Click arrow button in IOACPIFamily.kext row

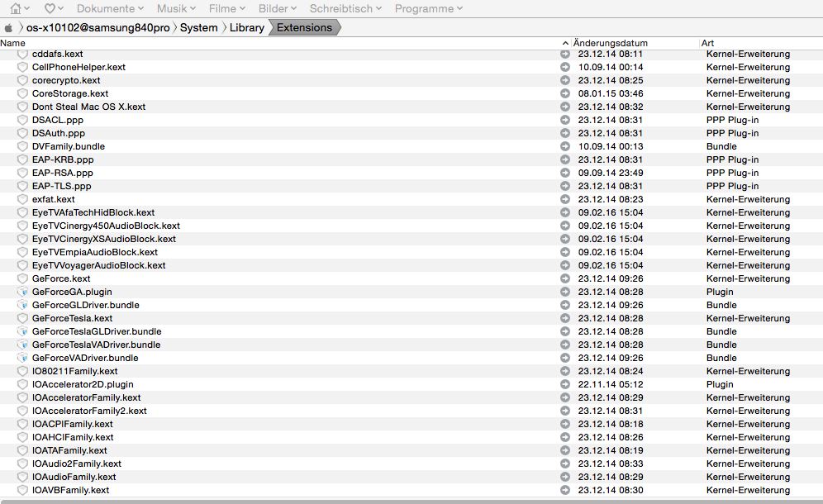point(564,424)
